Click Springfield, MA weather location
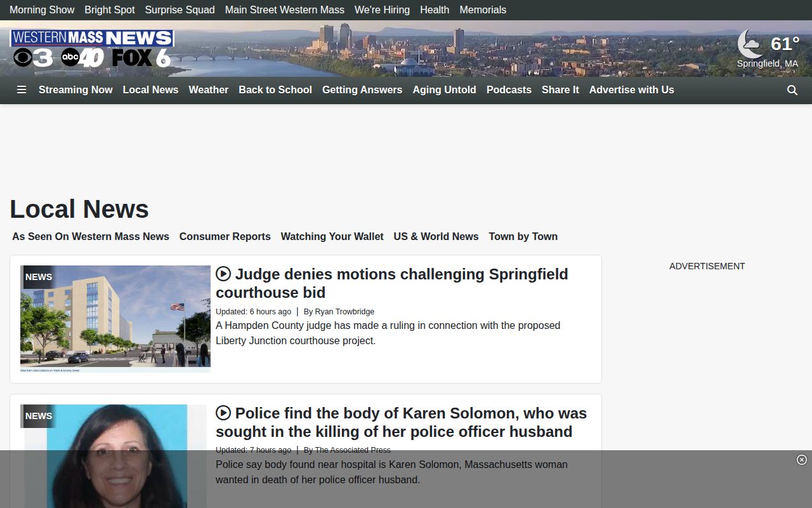 [x=768, y=64]
